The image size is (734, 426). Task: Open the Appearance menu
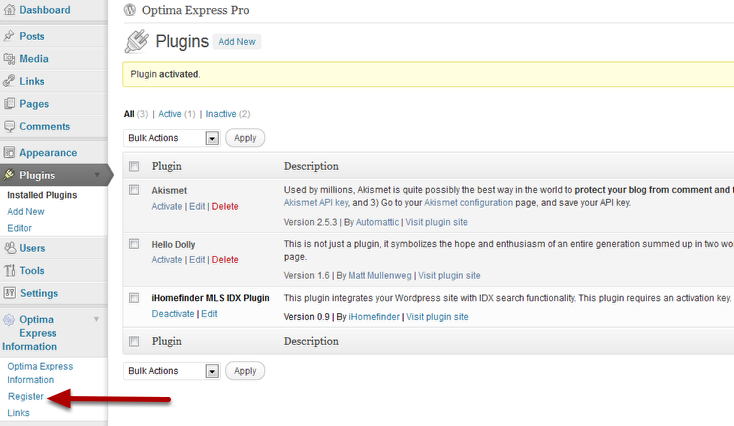(x=48, y=153)
